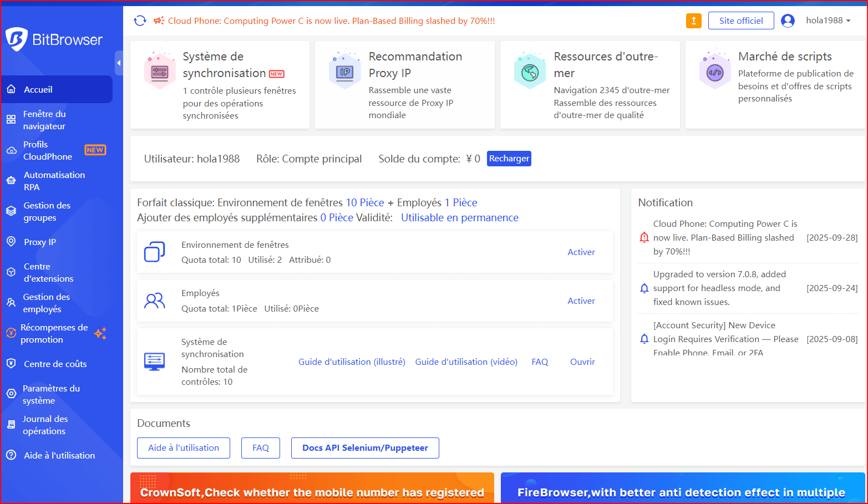Click the CrownSoft orange banner
This screenshot has height=504, width=868.
click(x=312, y=488)
